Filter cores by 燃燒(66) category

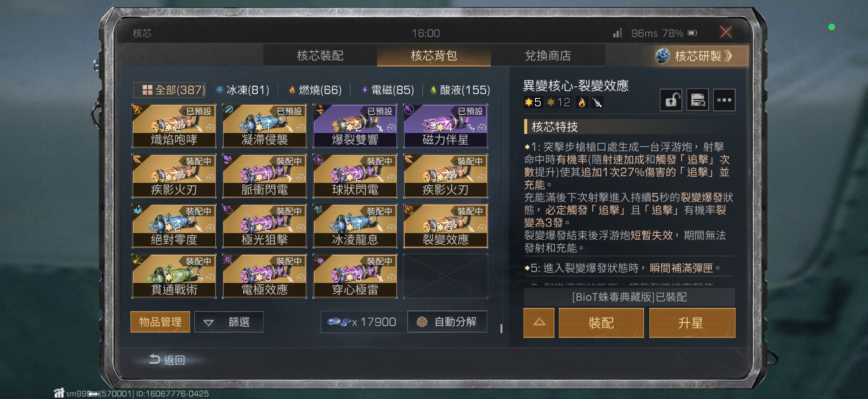coord(315,90)
